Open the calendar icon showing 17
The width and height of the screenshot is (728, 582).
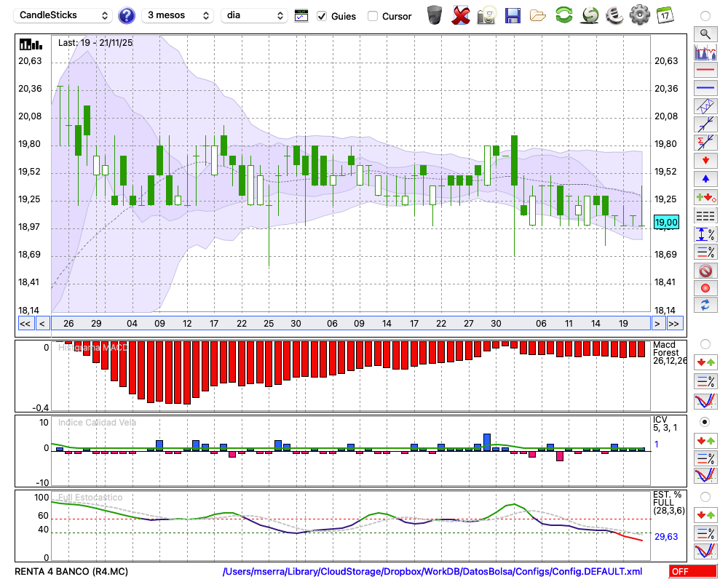pos(664,15)
